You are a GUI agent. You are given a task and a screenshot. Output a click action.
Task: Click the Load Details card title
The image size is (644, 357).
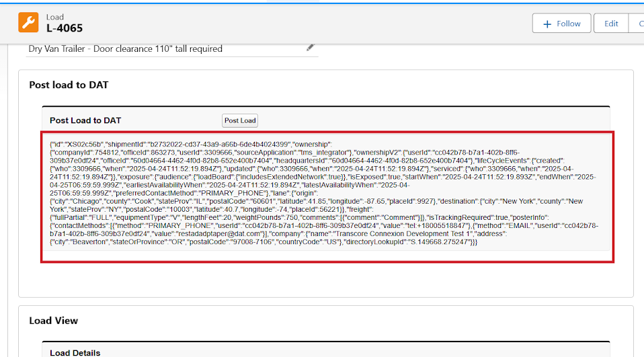coord(75,353)
